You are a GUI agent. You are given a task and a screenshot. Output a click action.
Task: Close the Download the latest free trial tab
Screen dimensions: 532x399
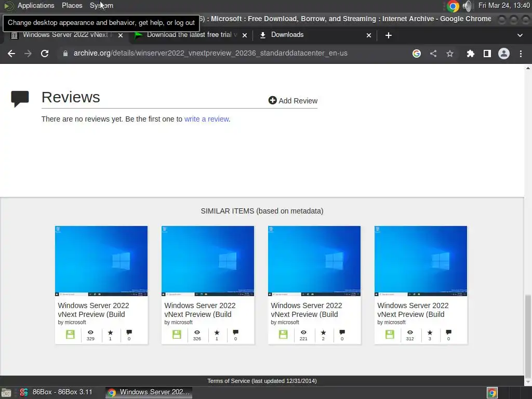point(245,35)
